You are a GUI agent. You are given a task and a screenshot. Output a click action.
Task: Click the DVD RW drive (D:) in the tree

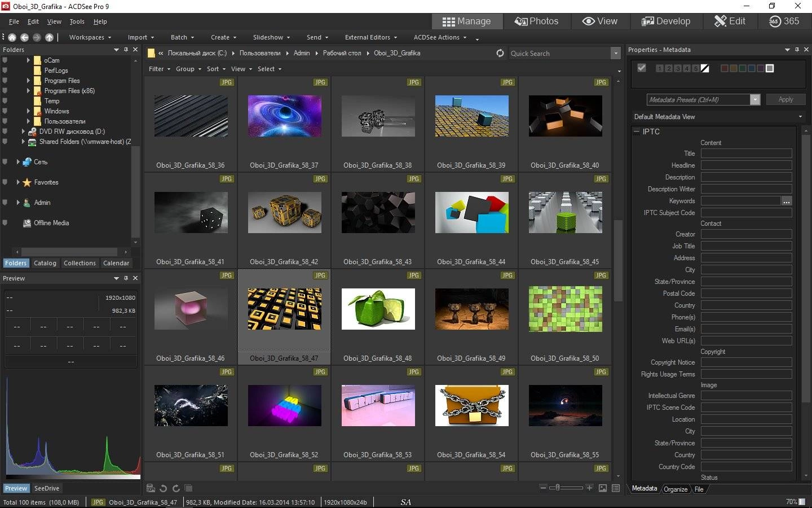click(72, 132)
